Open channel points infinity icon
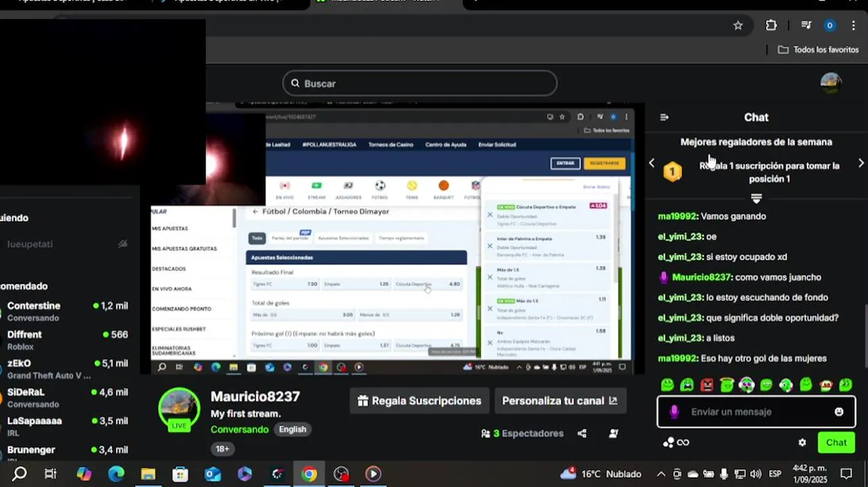Image resolution: width=868 pixels, height=487 pixels. click(676, 442)
